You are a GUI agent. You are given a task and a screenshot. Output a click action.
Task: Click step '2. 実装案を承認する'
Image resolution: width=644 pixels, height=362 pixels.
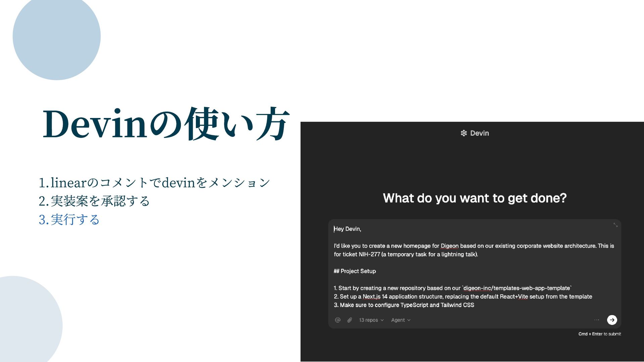[94, 201]
